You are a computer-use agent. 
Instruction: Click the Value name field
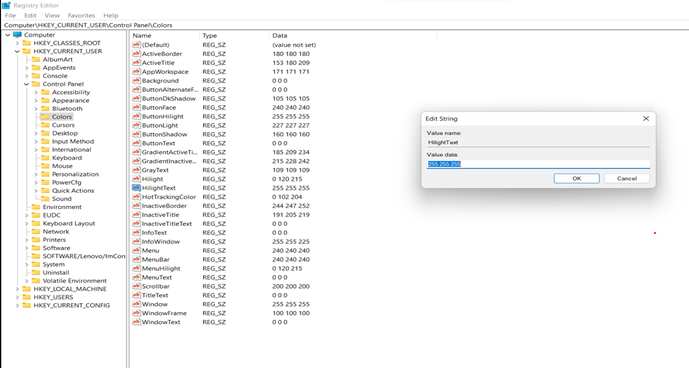tap(538, 142)
